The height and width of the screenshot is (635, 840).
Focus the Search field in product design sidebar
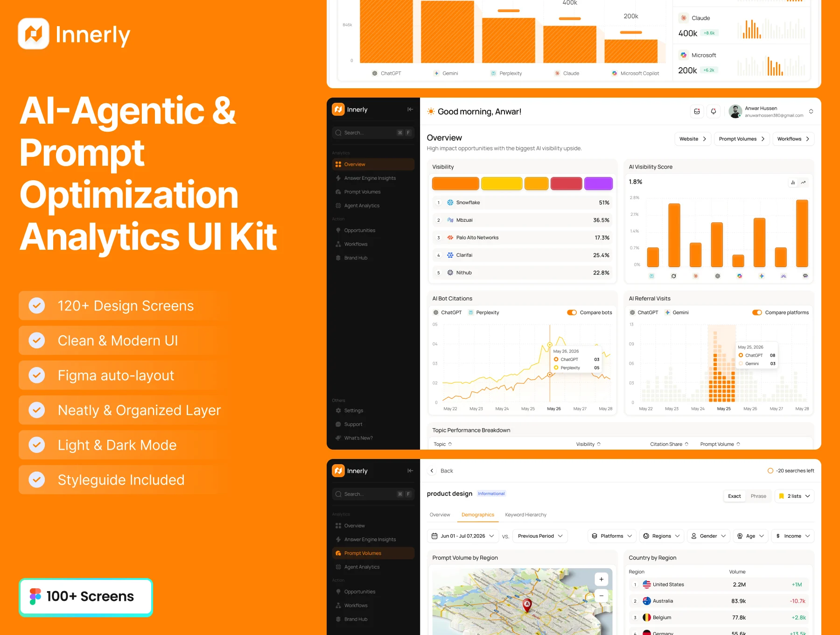pyautogui.click(x=373, y=494)
